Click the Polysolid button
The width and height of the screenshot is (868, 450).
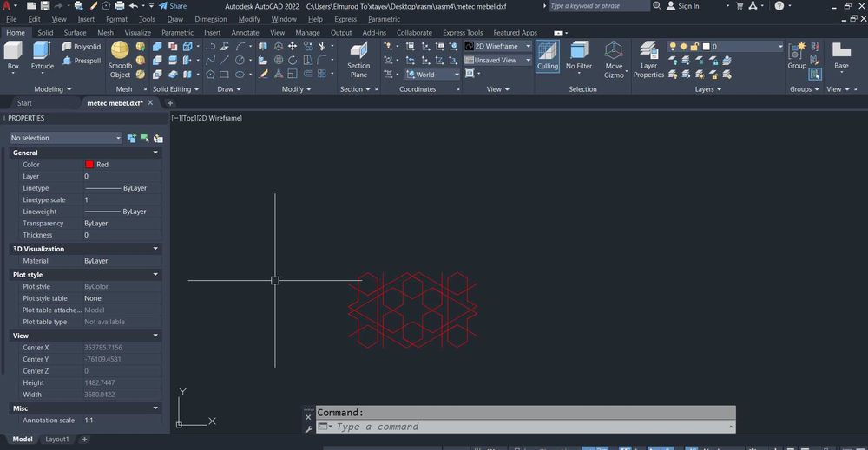point(82,47)
